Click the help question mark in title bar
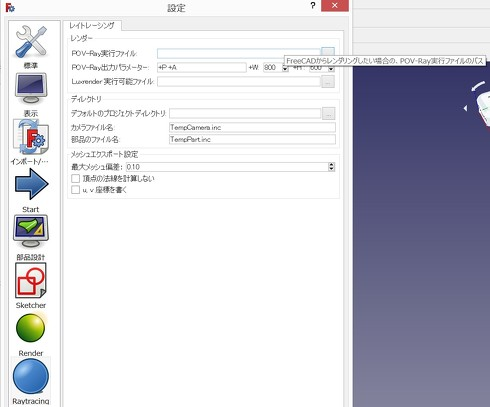 pos(313,6)
